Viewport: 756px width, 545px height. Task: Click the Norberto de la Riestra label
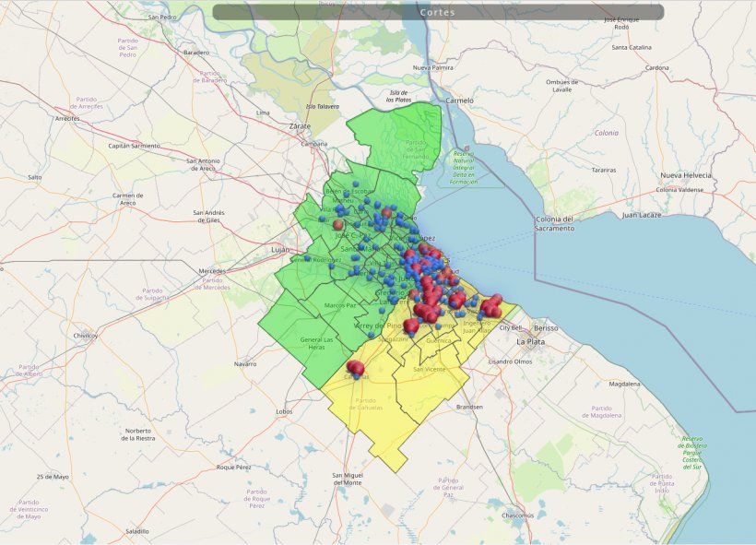pyautogui.click(x=138, y=434)
